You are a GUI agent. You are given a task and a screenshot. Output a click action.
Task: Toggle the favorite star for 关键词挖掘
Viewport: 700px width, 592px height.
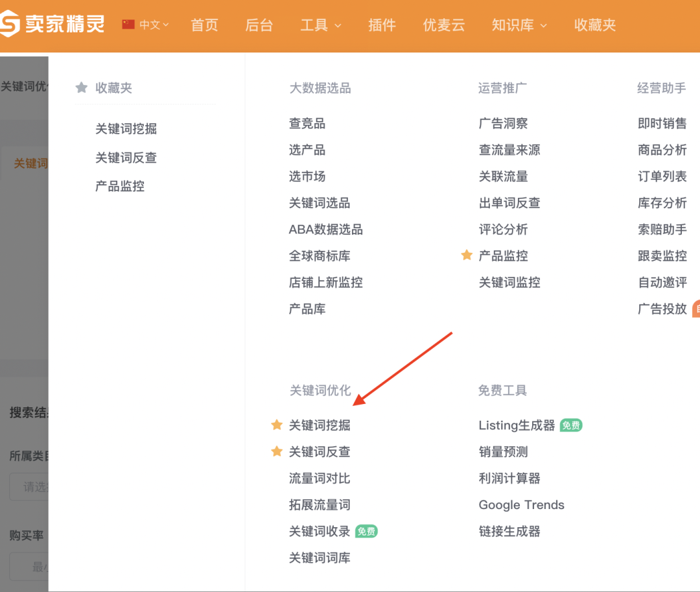[x=277, y=425]
